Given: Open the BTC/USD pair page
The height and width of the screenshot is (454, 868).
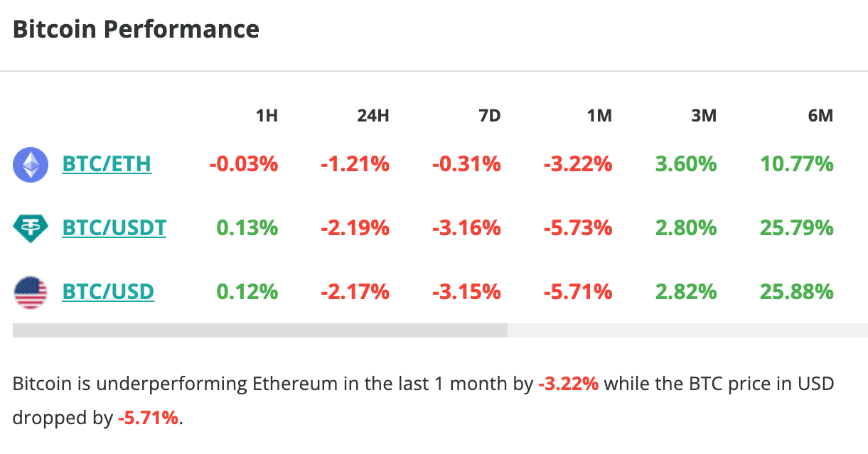Looking at the screenshot, I should (x=107, y=291).
